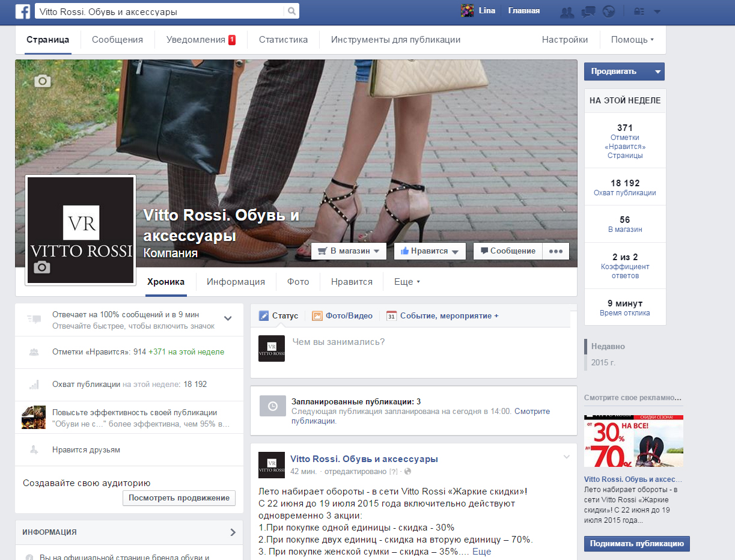Click Поднимать публикацию button

point(637,544)
